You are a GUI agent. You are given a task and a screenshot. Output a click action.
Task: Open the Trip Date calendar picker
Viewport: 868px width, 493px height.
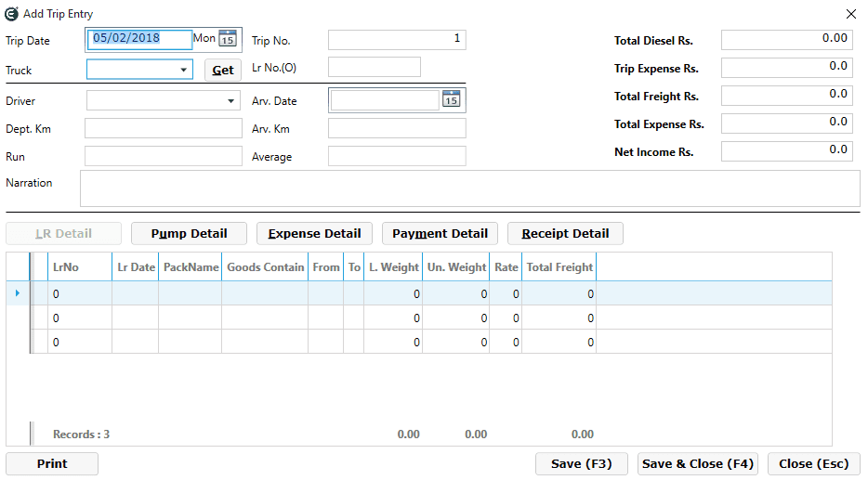click(x=228, y=39)
